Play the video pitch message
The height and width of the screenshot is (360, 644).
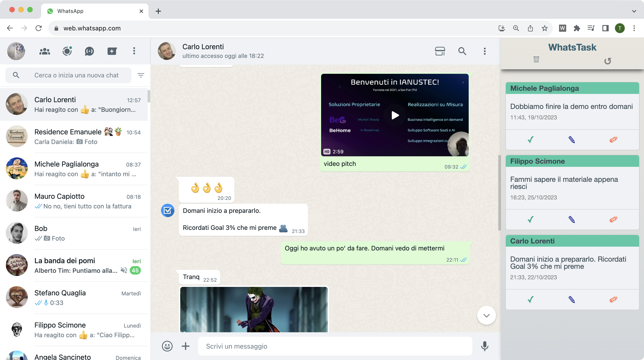[395, 115]
